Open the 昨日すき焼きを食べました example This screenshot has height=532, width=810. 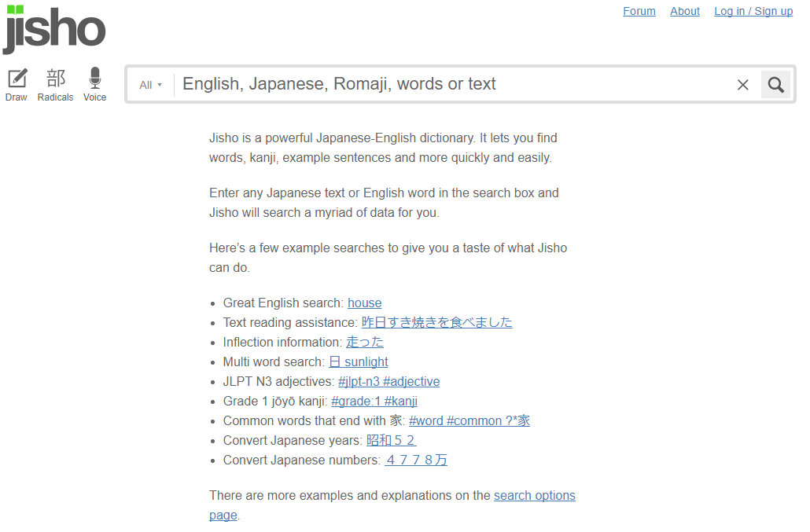(437, 322)
